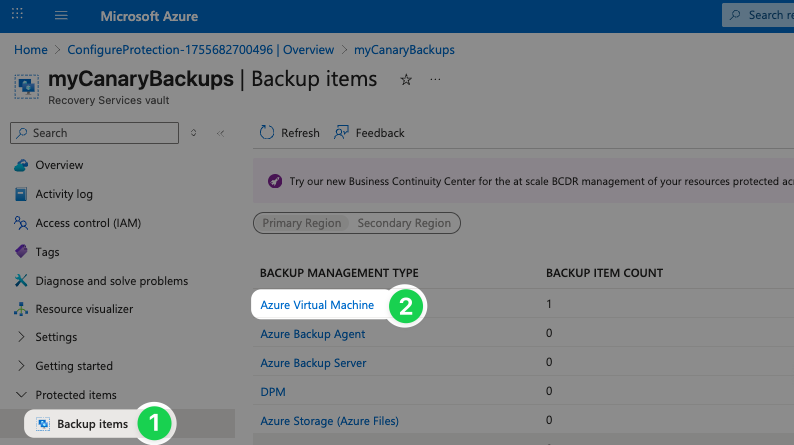
Task: Switch to Primary Region
Action: click(x=302, y=223)
